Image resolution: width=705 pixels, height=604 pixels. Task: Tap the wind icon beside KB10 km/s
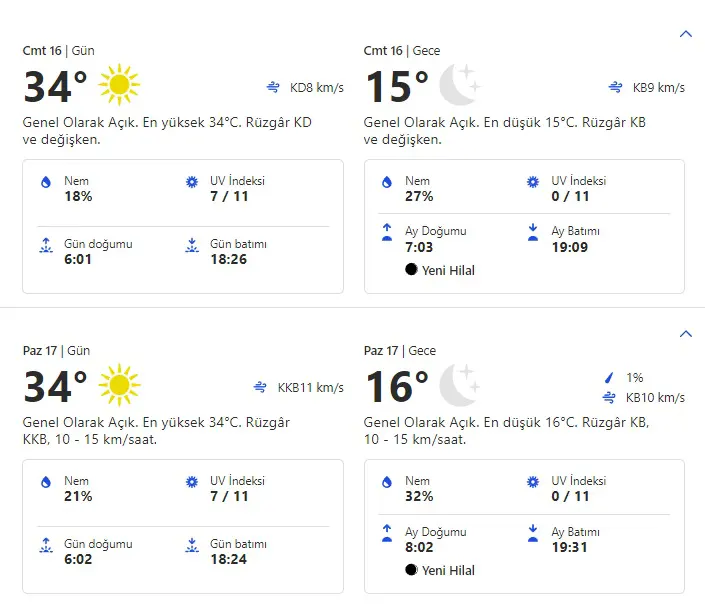(x=609, y=398)
